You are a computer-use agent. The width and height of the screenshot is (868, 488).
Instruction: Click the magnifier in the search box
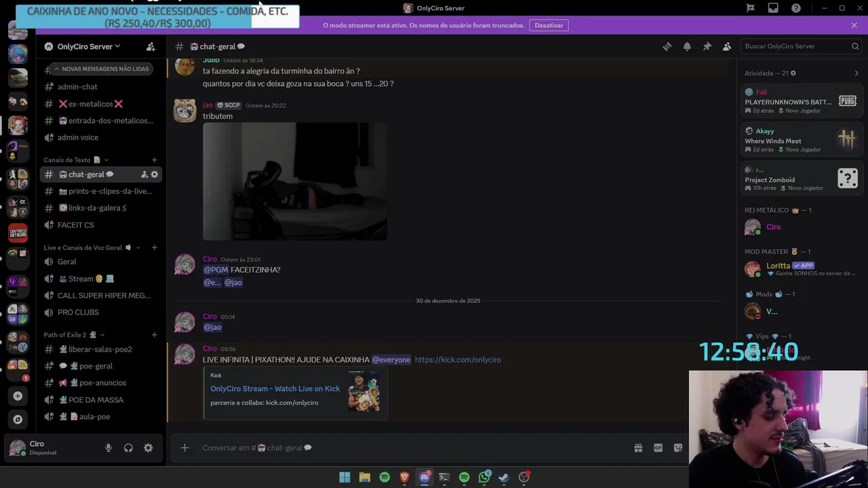tap(855, 46)
